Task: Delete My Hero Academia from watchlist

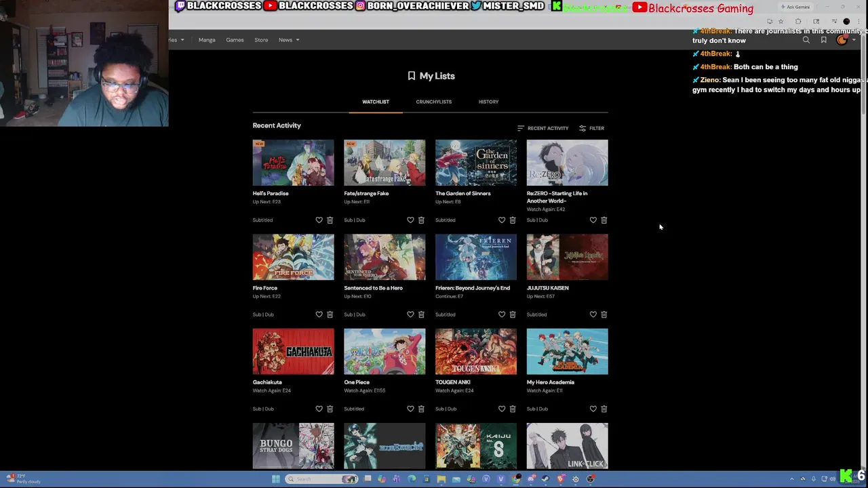Action: click(604, 409)
